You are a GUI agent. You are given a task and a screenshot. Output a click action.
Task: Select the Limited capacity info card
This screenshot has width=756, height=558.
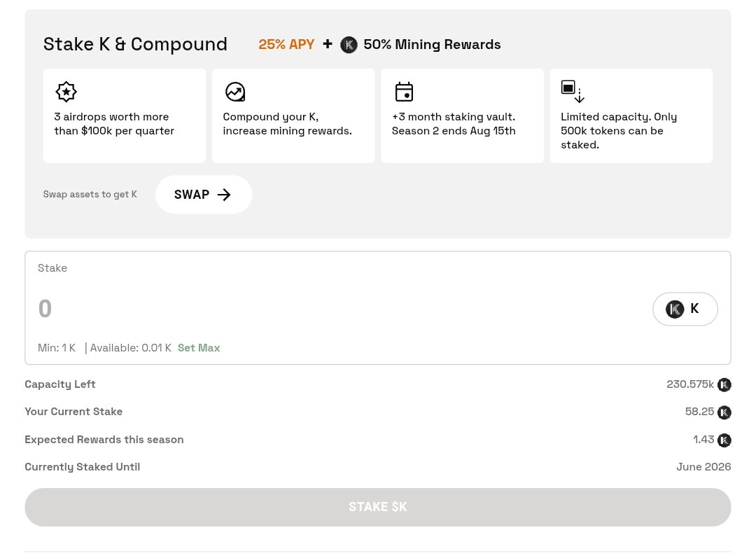tap(631, 116)
